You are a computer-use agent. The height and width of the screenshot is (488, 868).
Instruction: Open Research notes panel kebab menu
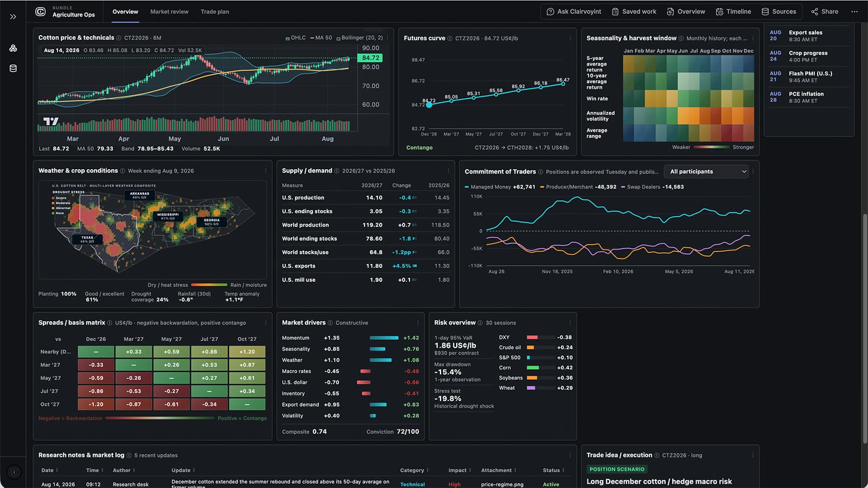pos(570,455)
